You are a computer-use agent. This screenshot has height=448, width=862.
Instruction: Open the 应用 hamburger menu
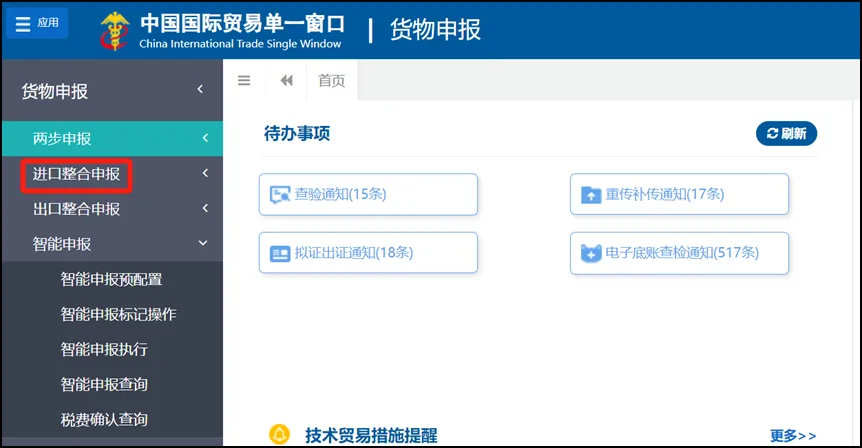pyautogui.click(x=37, y=23)
